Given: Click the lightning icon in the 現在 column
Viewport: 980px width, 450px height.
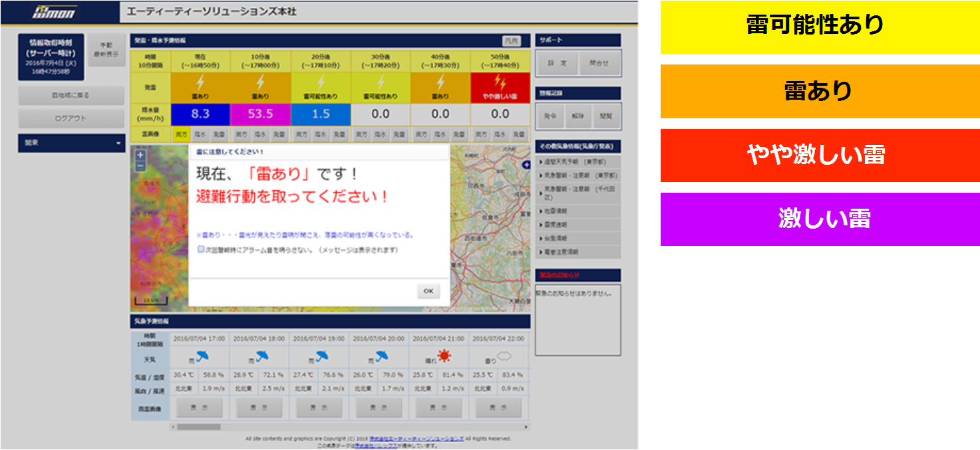Looking at the screenshot, I should 201,82.
